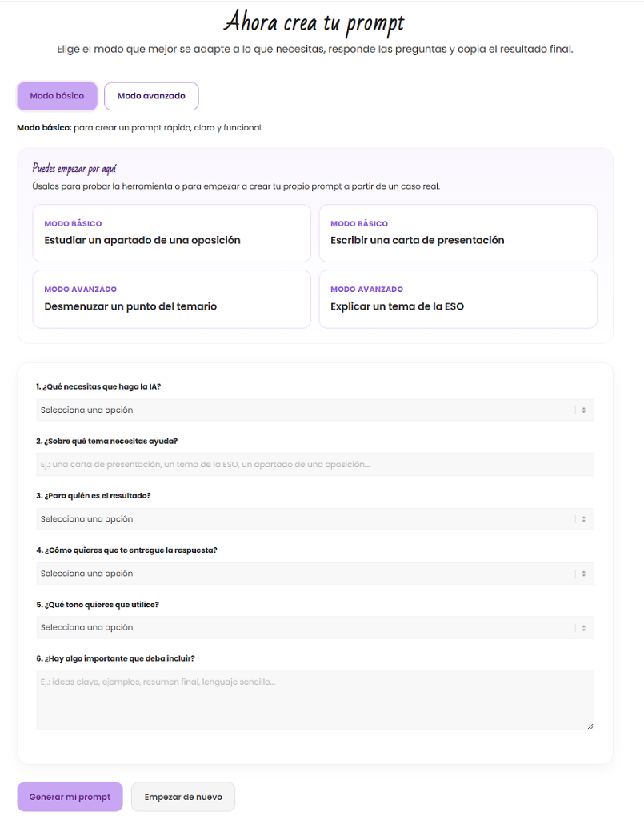The width and height of the screenshot is (644, 824).
Task: Click the arrow icon of the '¿Qué necesitas que haga la IA?' dropdown
Action: (x=583, y=410)
